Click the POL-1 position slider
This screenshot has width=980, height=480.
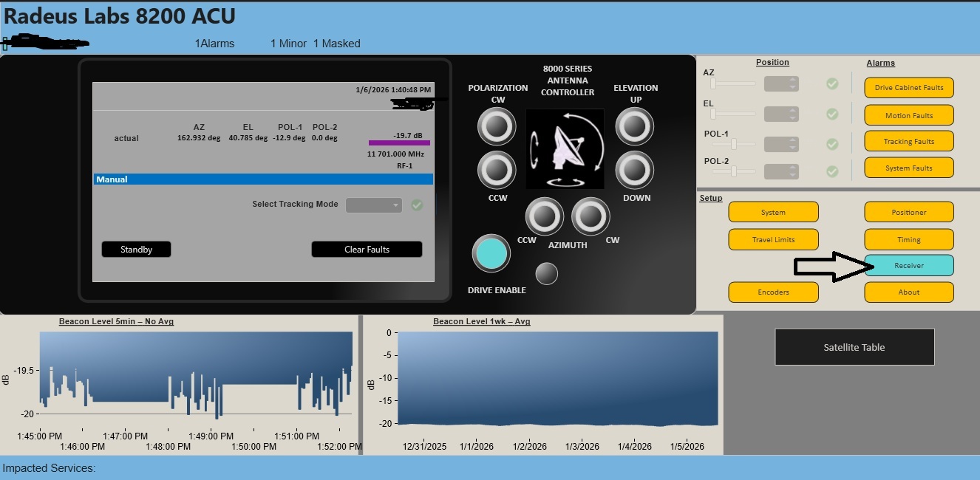[733, 144]
